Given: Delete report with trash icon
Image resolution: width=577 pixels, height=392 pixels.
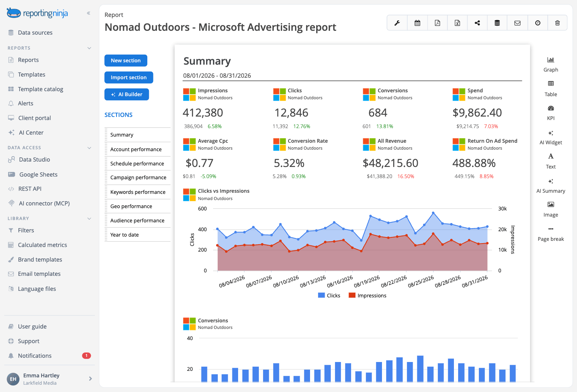Looking at the screenshot, I should click(557, 23).
